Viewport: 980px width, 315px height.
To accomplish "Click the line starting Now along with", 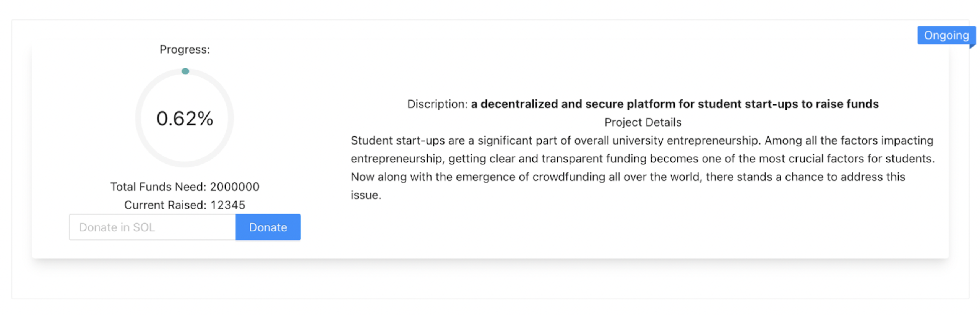I will click(x=628, y=177).
